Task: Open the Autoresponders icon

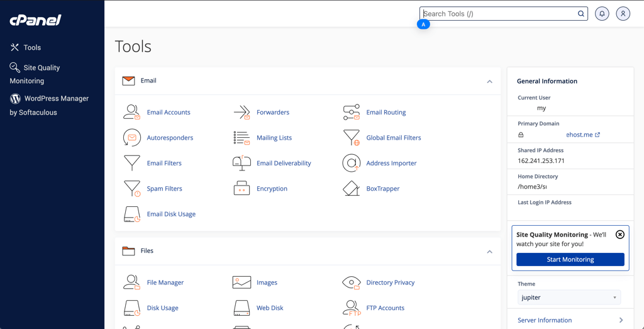Action: point(132,138)
